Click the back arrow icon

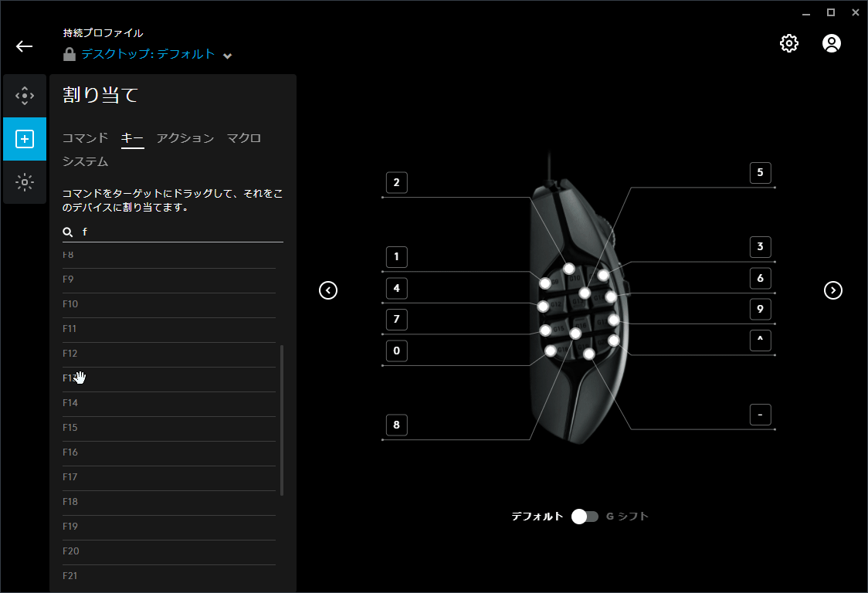[25, 46]
